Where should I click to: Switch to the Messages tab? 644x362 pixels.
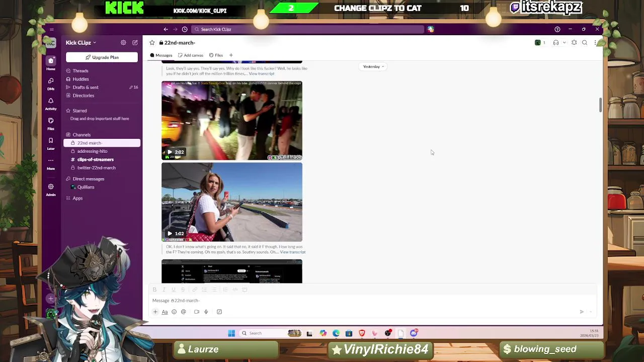[161, 55]
